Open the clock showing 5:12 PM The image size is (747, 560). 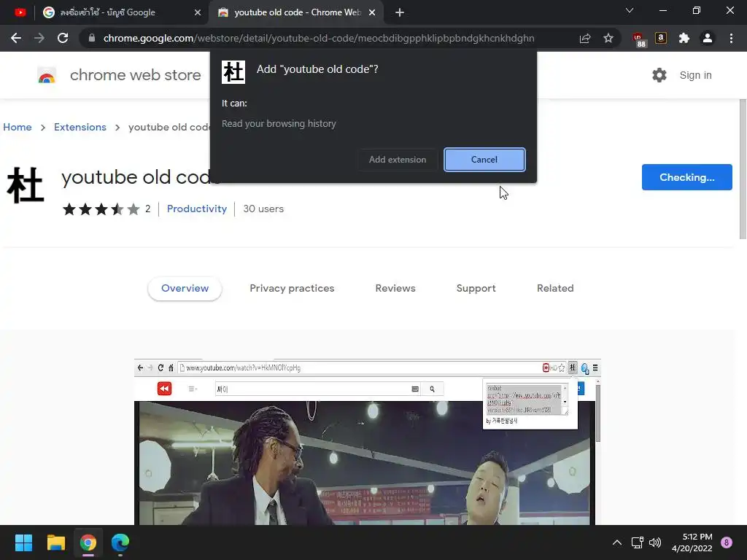692,542
